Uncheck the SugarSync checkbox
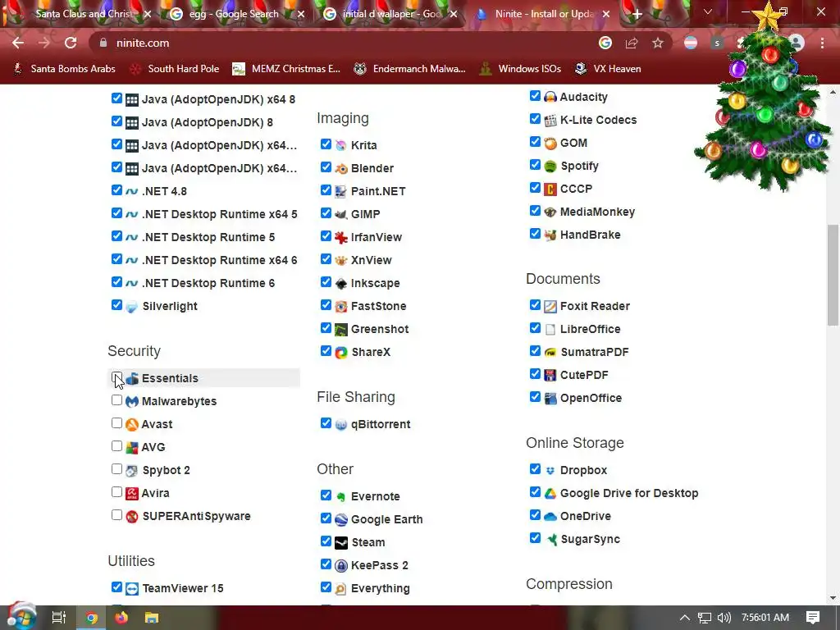The image size is (840, 630). 535,538
